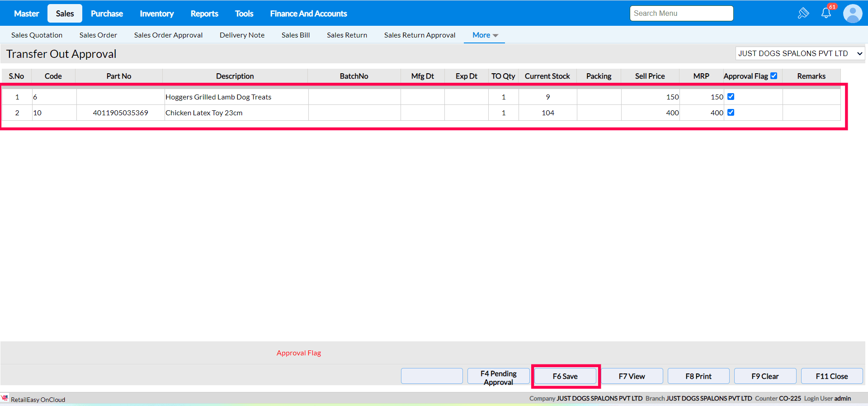Viewport: 868px width, 406px height.
Task: Click the pin icon in header
Action: pyautogui.click(x=803, y=13)
